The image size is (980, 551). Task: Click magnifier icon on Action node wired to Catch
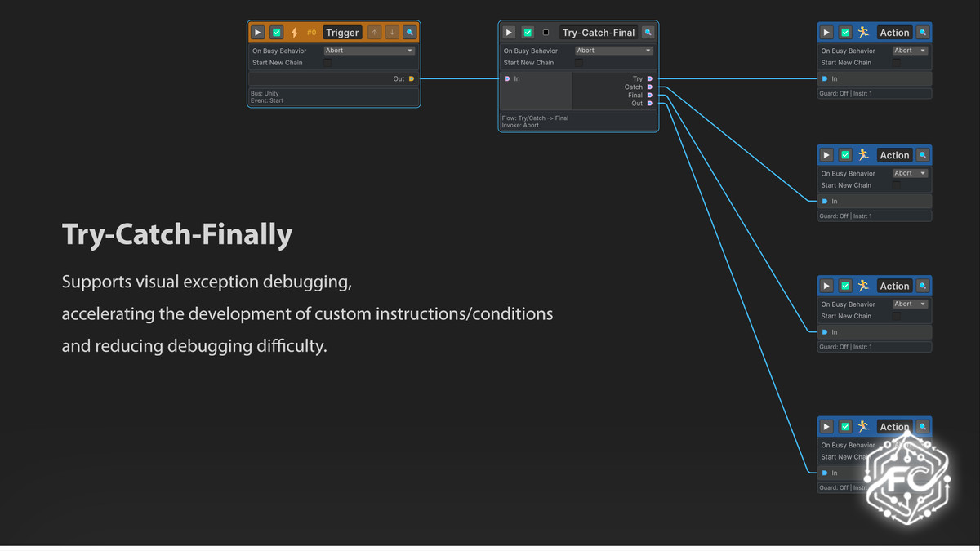point(923,155)
